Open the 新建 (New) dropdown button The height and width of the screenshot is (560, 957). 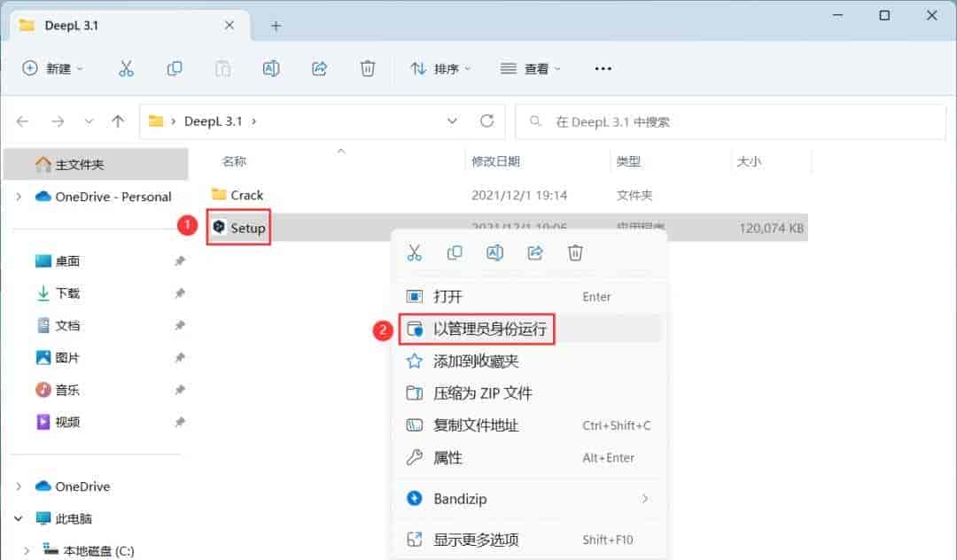pos(52,68)
